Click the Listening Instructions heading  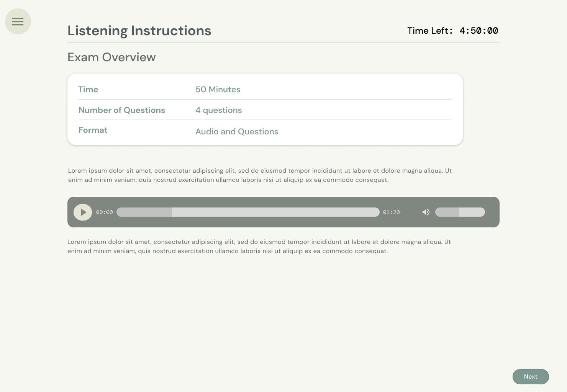(x=139, y=31)
